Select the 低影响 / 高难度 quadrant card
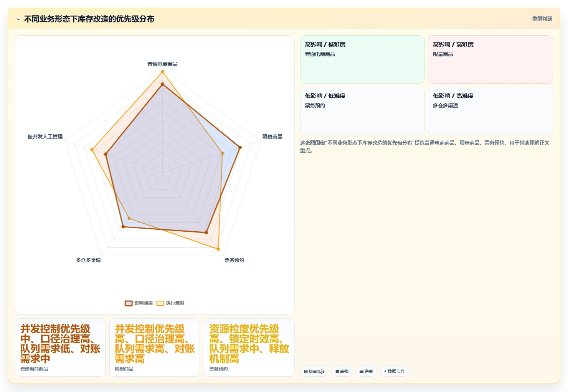The height and width of the screenshot is (392, 568). pos(490,111)
